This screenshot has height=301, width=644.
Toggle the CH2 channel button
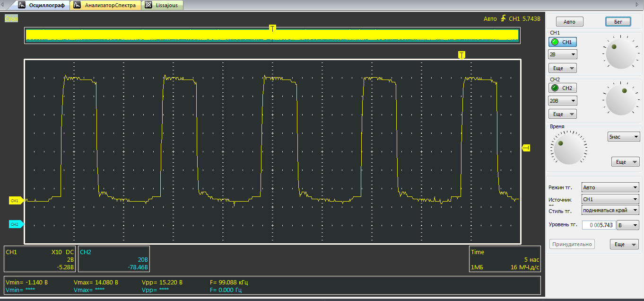[x=562, y=88]
